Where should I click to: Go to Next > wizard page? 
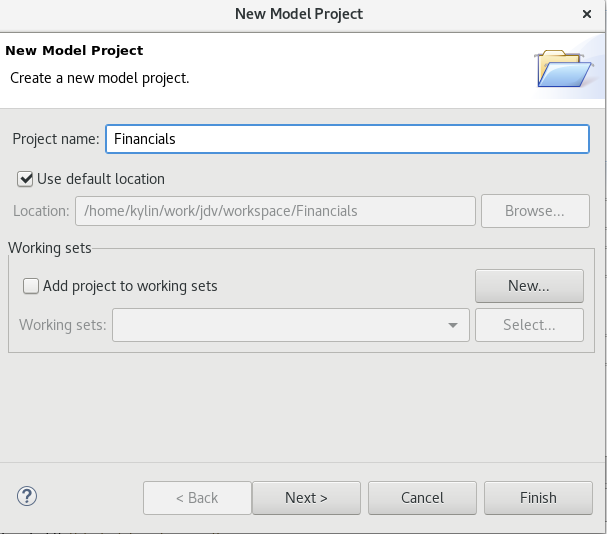pyautogui.click(x=306, y=498)
